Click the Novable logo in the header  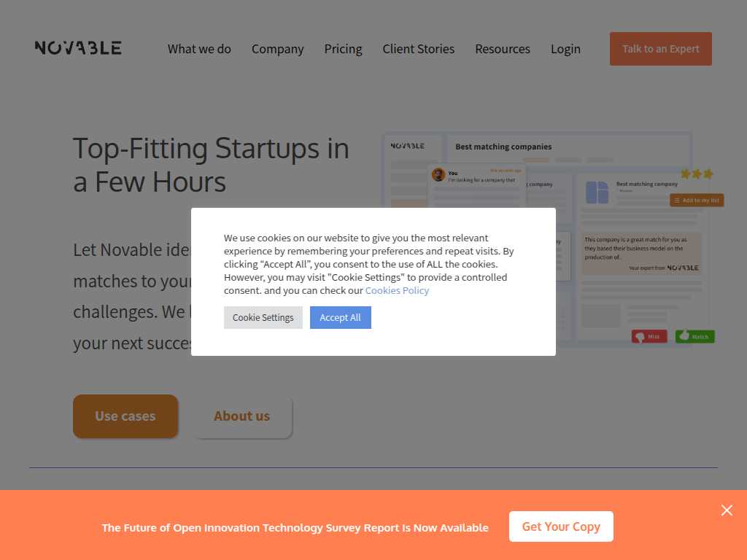(x=78, y=47)
